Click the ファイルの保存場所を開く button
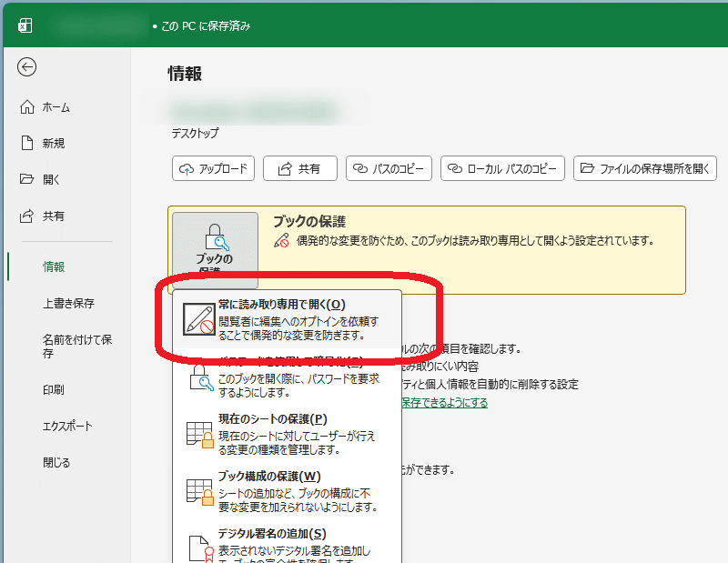The width and height of the screenshot is (728, 563). (645, 168)
